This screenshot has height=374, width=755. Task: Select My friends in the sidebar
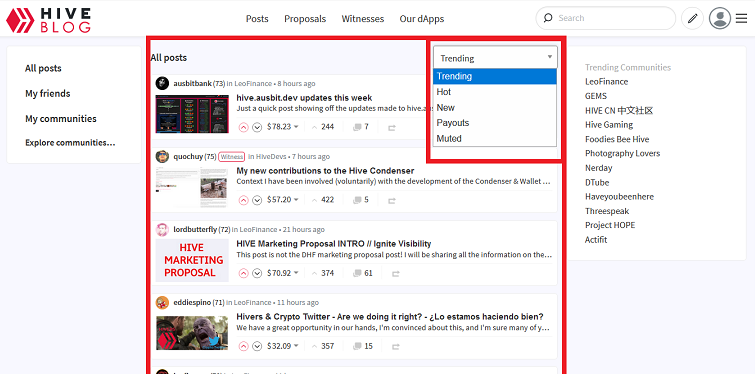click(48, 93)
